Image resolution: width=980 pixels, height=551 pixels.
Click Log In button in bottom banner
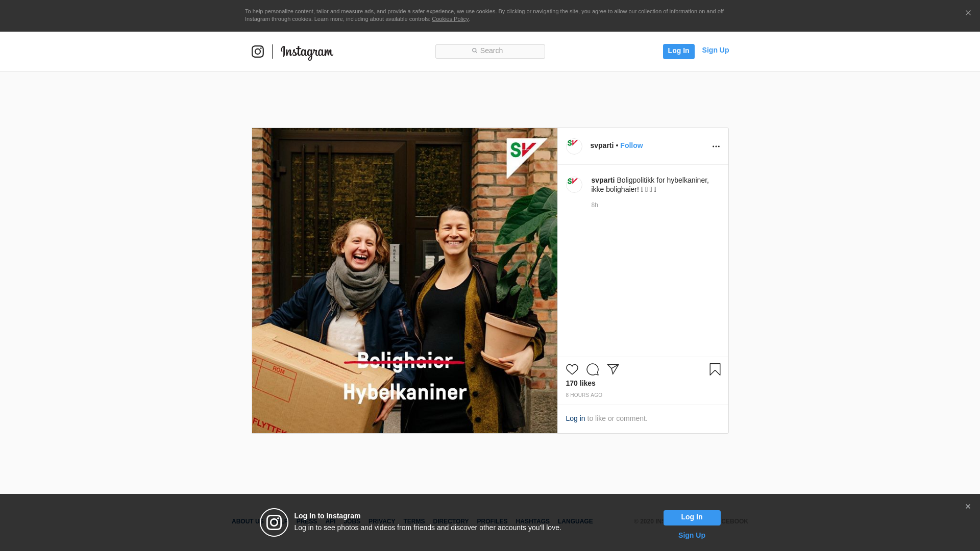tap(692, 517)
